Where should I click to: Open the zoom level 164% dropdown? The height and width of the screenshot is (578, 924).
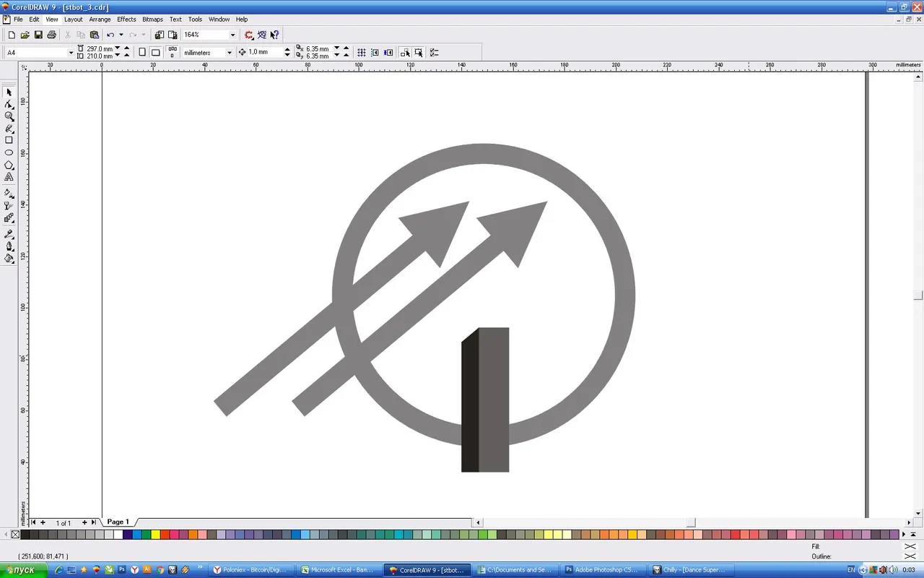click(x=232, y=35)
